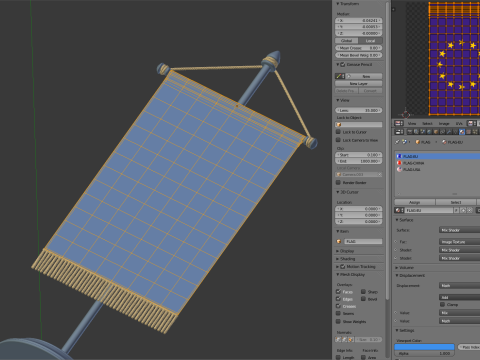Collapse the Surface panel

397,220
